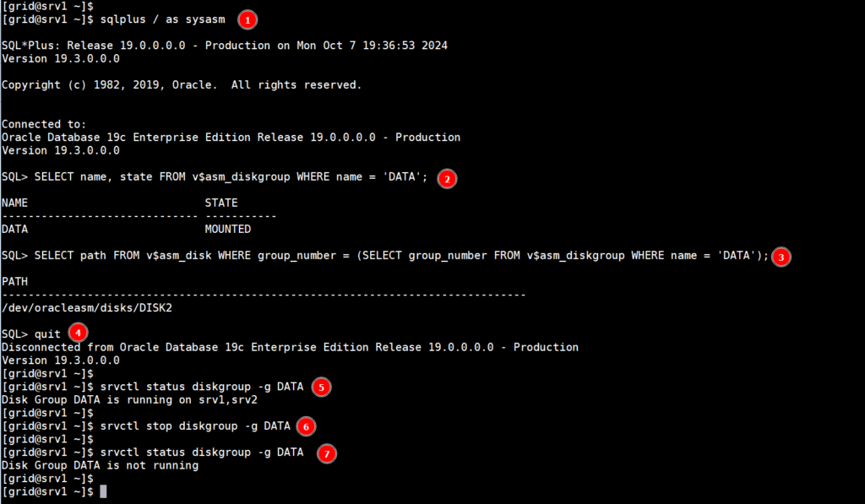Select the red step badge numbered 3
The height and width of the screenshot is (504, 865).
pyautogui.click(x=782, y=257)
